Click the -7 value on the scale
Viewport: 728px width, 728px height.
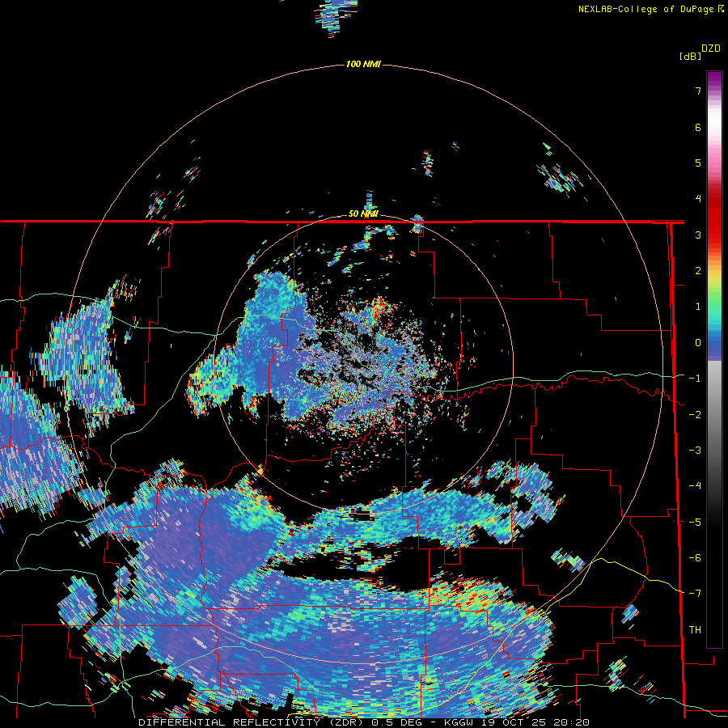(695, 594)
